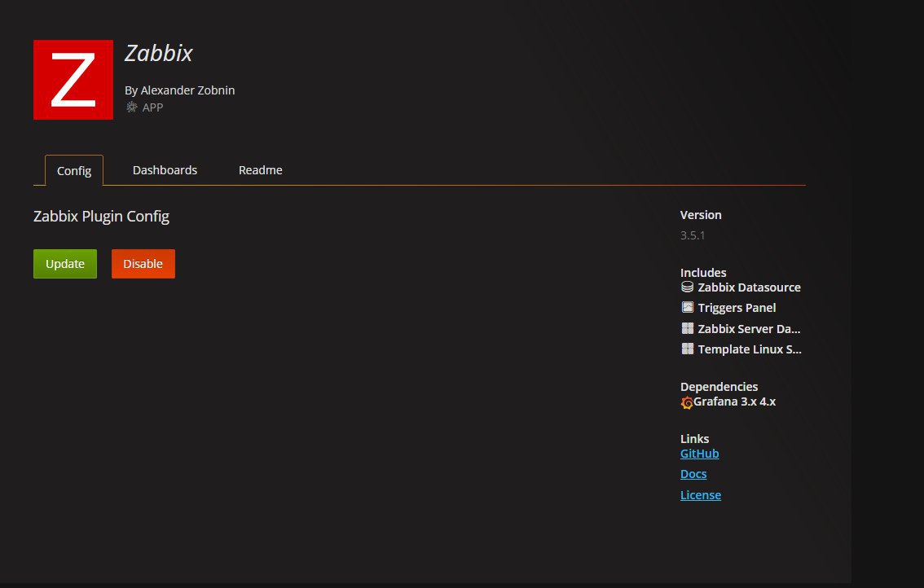Click the red Zabbix logo image
The height and width of the screenshot is (588, 924).
pos(73,80)
